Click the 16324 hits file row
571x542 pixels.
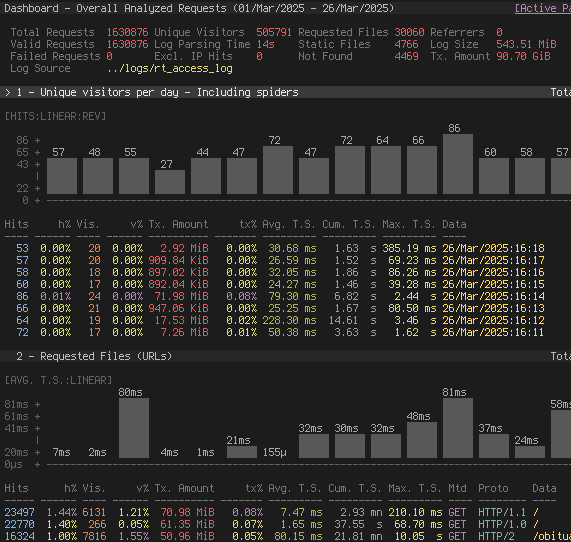point(288,537)
